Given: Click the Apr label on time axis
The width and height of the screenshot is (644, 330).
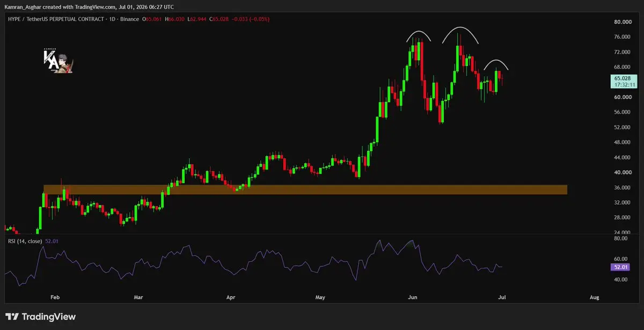Looking at the screenshot, I should (231, 297).
